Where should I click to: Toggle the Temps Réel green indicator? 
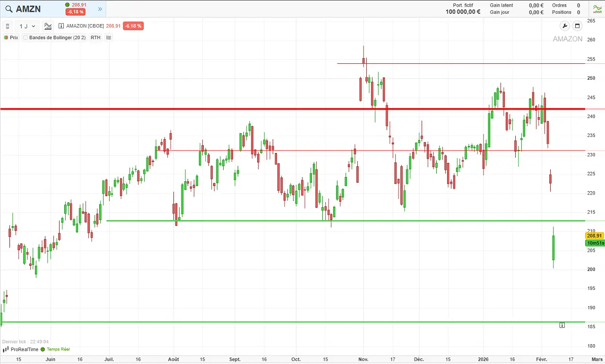click(x=44, y=349)
